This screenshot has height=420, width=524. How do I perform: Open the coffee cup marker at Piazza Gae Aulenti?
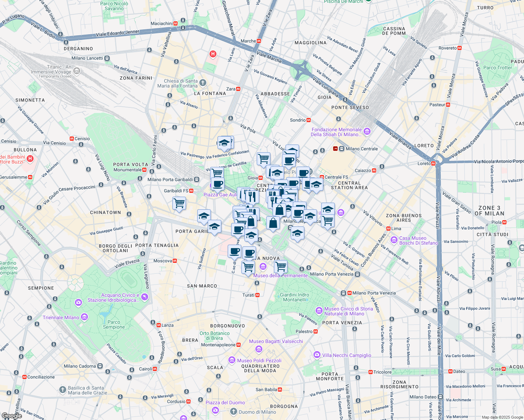pos(218,184)
